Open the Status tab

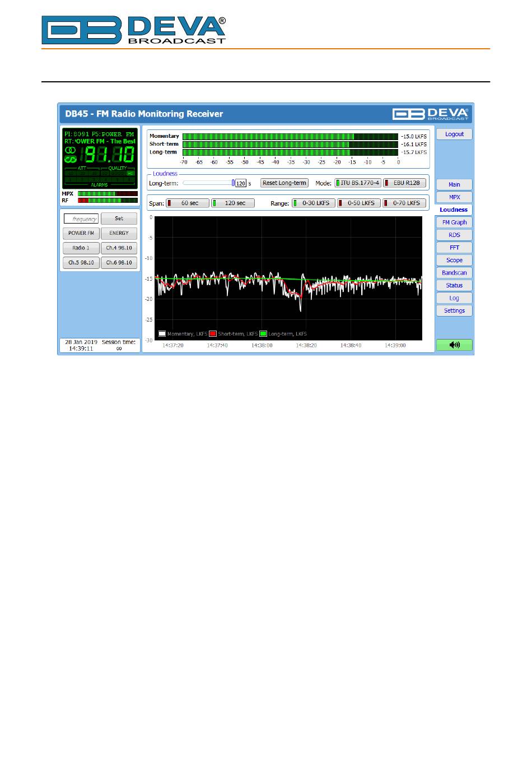454,286
